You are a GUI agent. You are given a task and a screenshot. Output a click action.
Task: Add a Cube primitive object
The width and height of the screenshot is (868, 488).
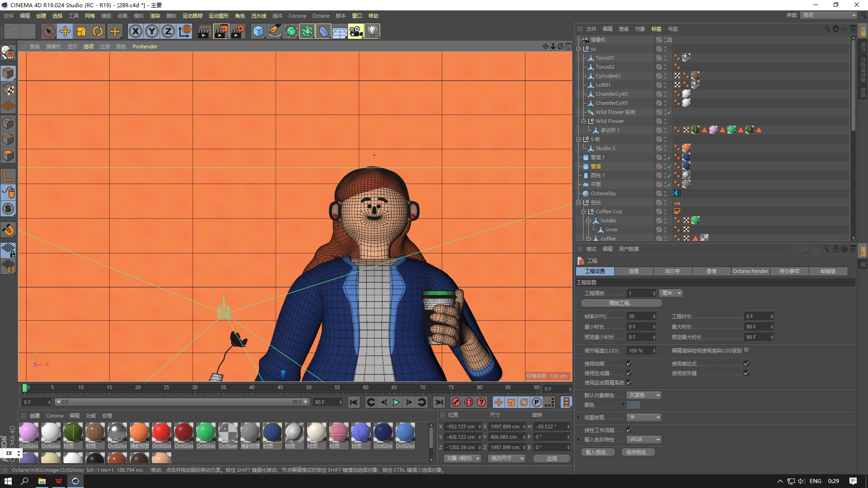coord(258,32)
